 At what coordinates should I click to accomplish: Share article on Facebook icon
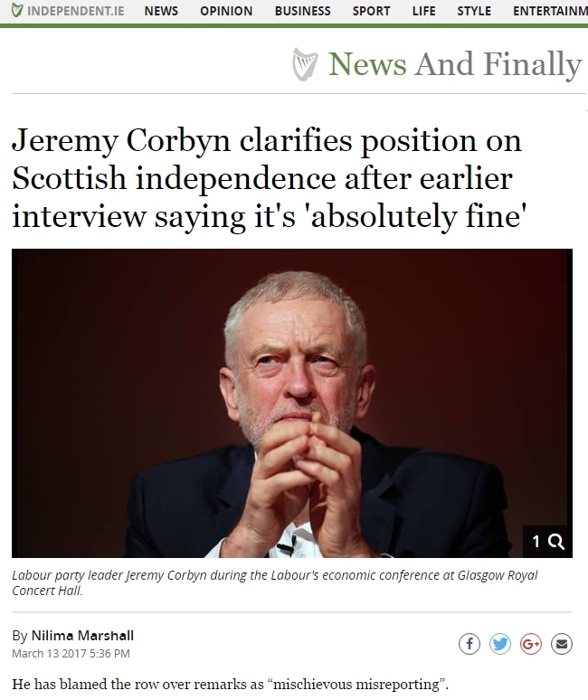point(469,644)
